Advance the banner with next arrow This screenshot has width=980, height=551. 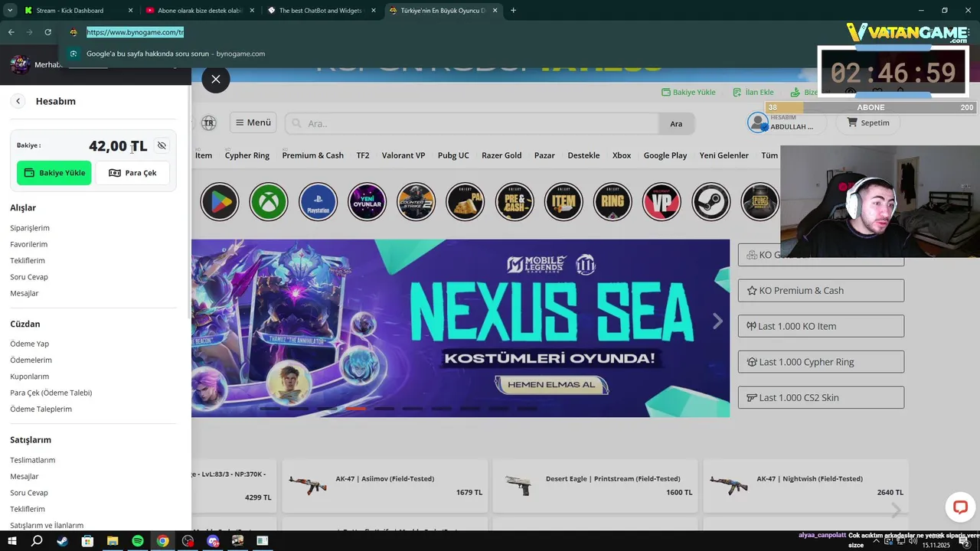tap(717, 321)
